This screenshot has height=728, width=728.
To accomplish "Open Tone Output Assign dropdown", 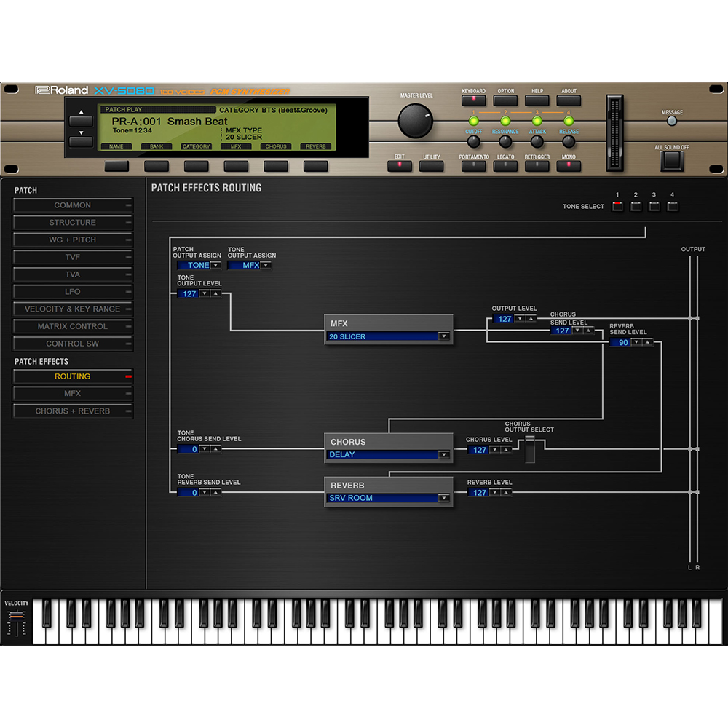I will coord(266,265).
